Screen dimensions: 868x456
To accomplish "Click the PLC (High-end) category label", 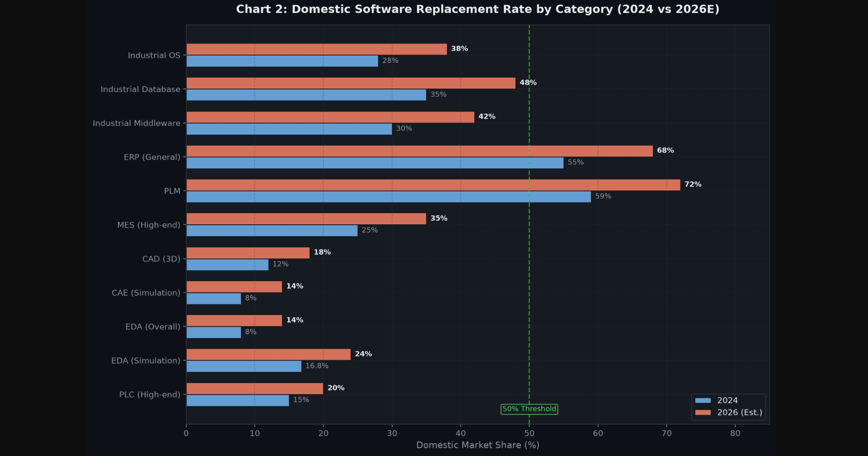I will coord(150,394).
